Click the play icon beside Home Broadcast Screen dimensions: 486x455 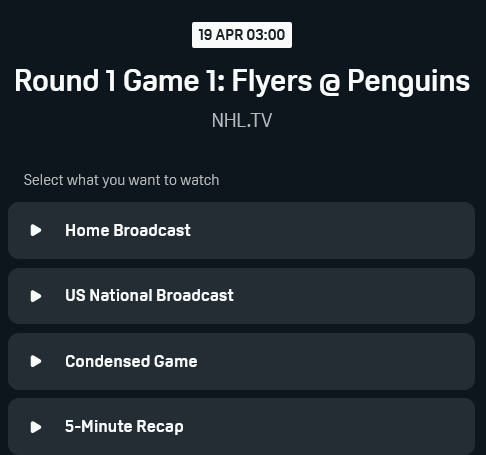click(36, 230)
